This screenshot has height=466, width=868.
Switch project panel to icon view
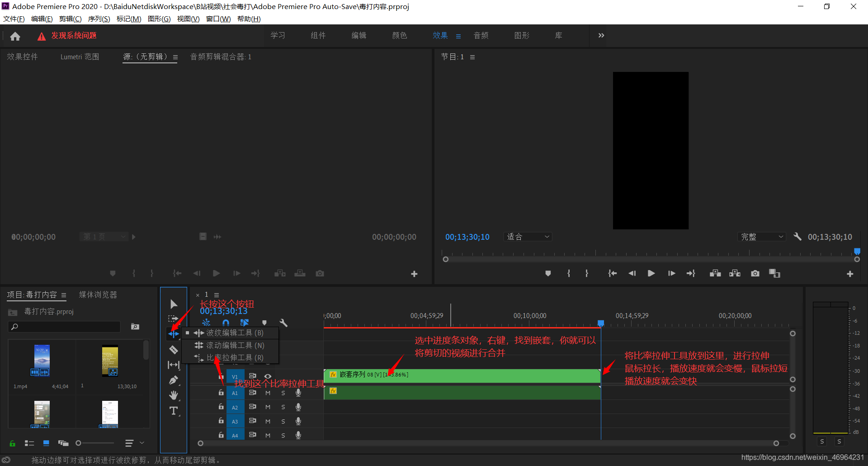point(46,443)
